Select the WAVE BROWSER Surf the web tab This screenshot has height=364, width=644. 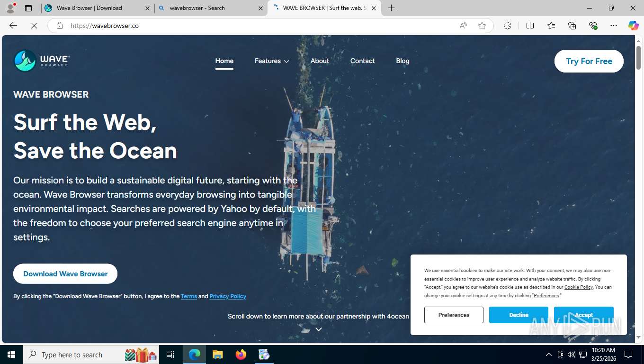point(324,8)
